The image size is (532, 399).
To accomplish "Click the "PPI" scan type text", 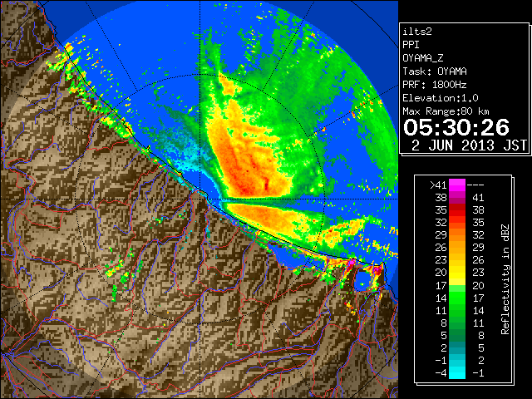I will (411, 45).
